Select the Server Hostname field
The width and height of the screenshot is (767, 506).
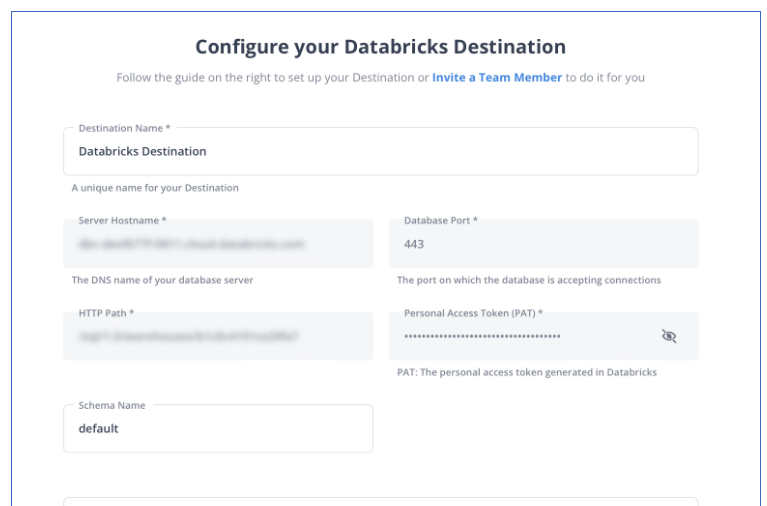pyautogui.click(x=218, y=244)
